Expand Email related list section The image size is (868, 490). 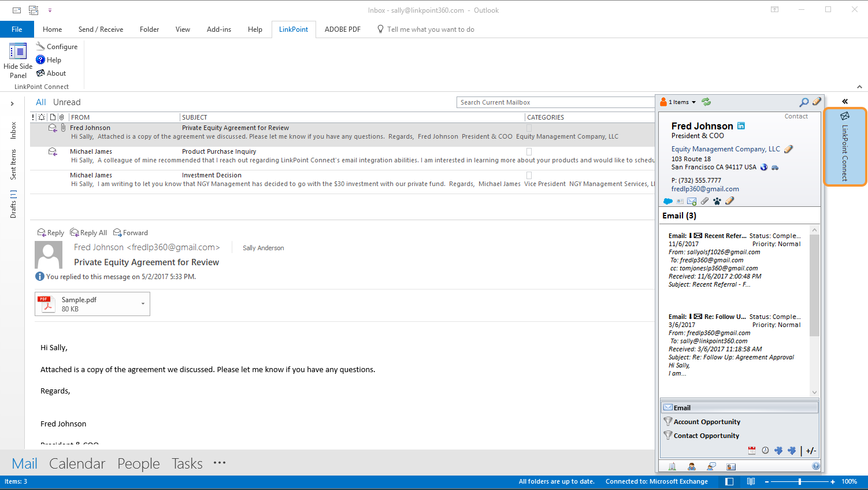(x=740, y=407)
